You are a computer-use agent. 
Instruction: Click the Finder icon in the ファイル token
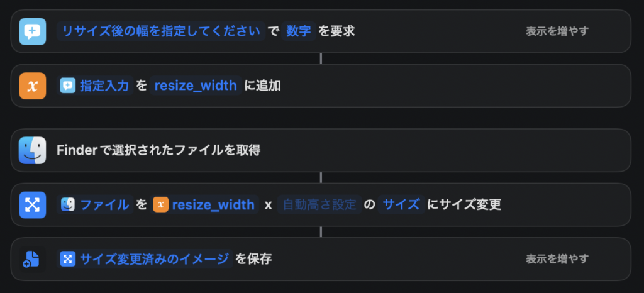click(68, 204)
